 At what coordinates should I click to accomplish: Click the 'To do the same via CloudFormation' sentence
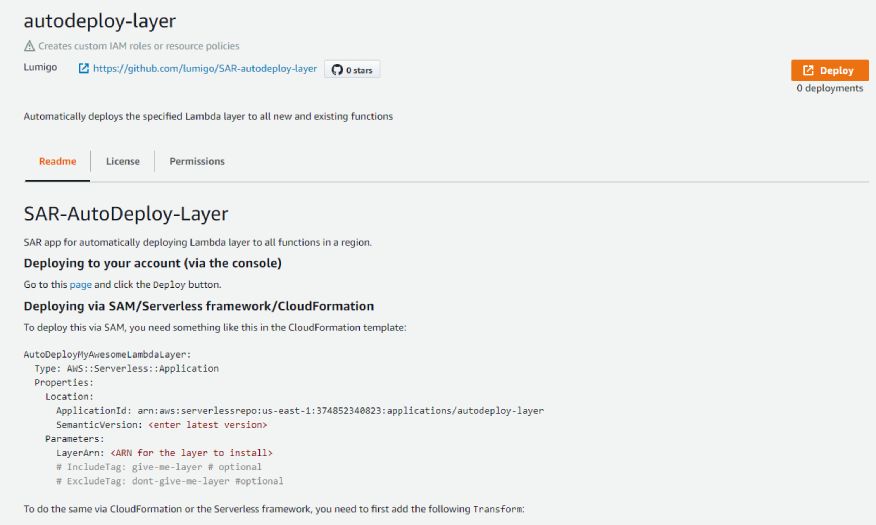pos(274,509)
